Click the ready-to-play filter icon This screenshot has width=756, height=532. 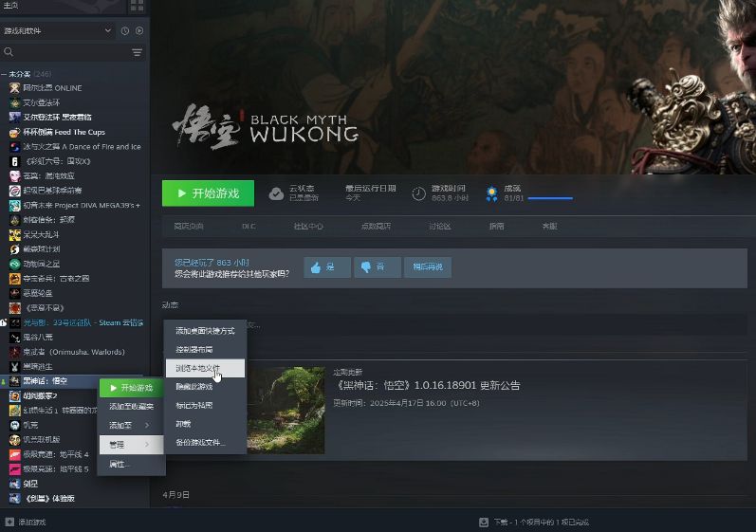[139, 31]
